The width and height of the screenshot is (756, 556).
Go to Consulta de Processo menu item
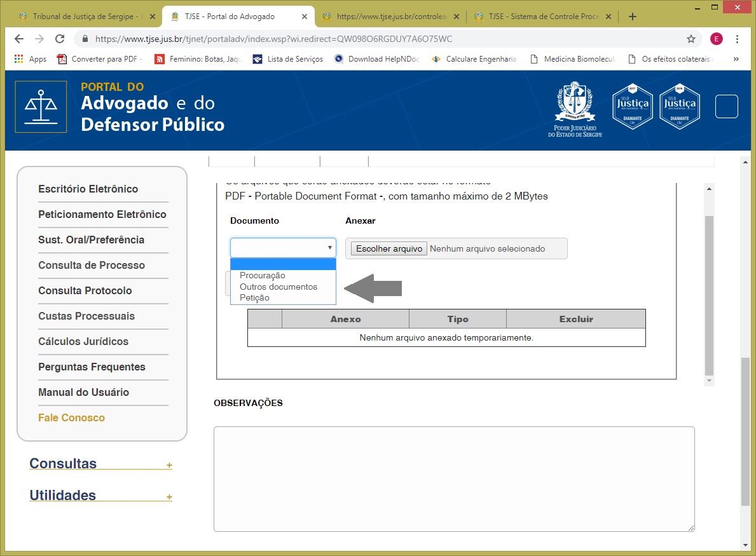[92, 265]
